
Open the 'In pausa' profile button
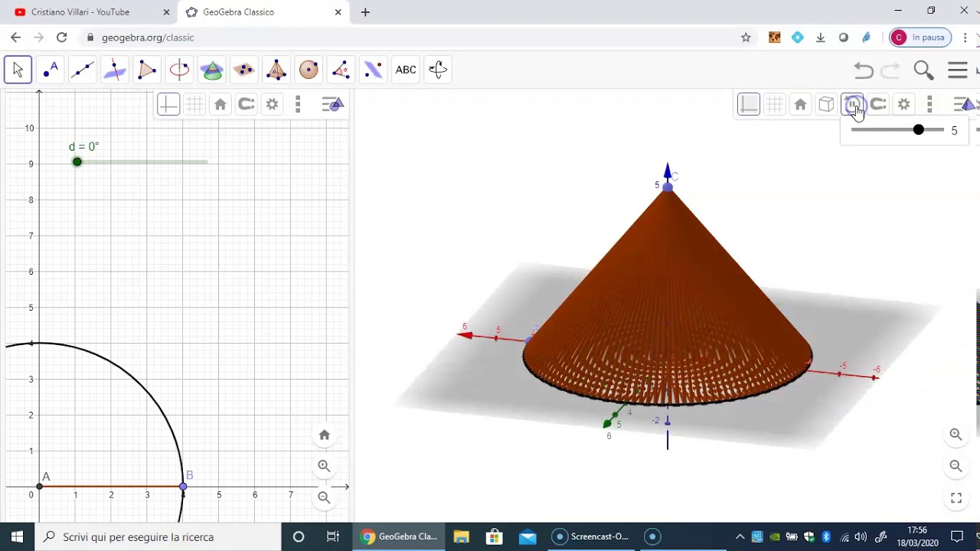tap(920, 37)
